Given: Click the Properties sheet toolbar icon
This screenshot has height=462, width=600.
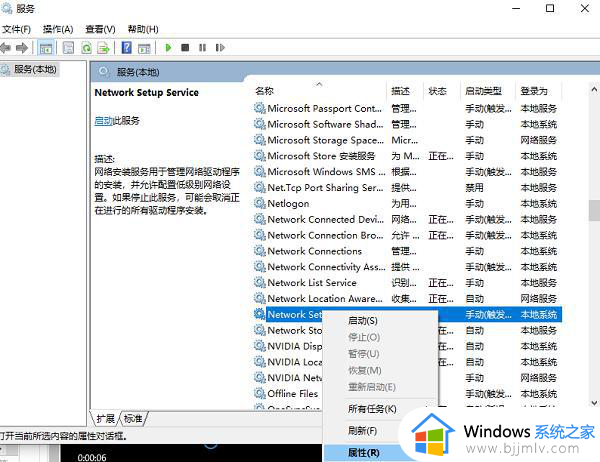Looking at the screenshot, I should (x=68, y=48).
